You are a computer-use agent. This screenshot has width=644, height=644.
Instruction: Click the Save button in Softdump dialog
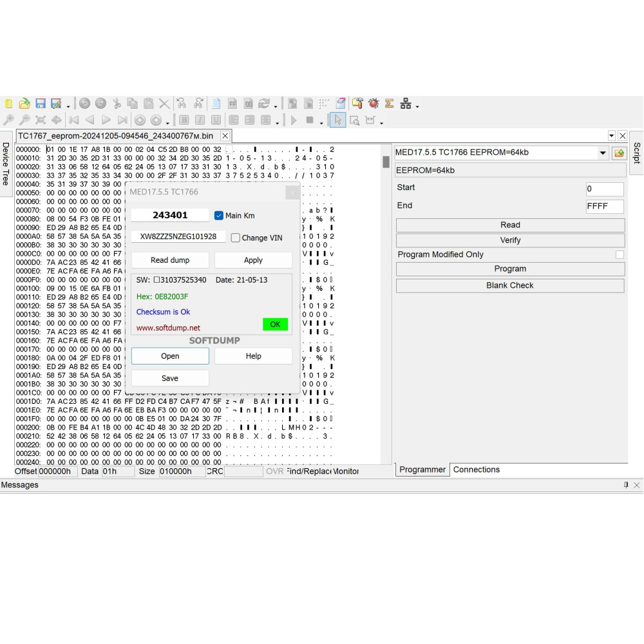[x=170, y=378]
